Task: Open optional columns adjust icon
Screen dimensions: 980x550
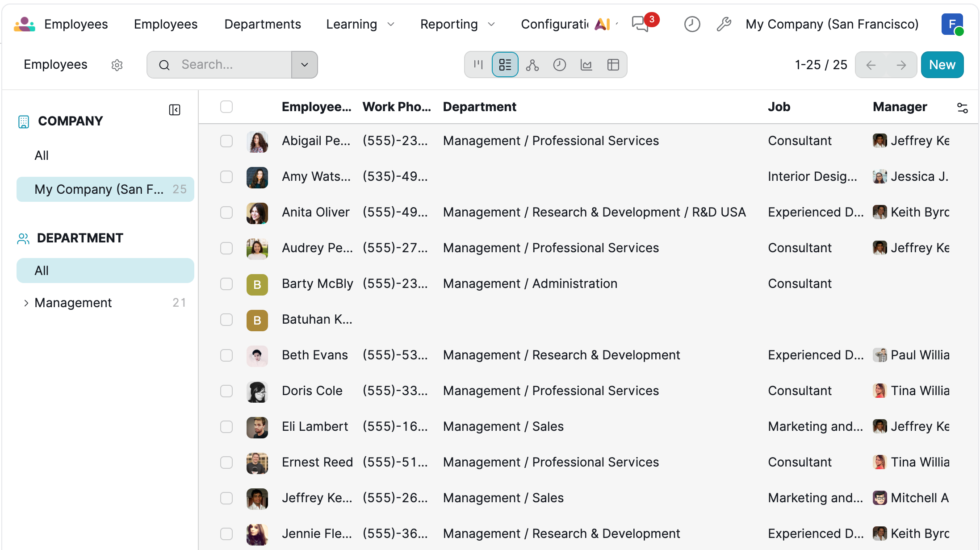Action: click(962, 108)
